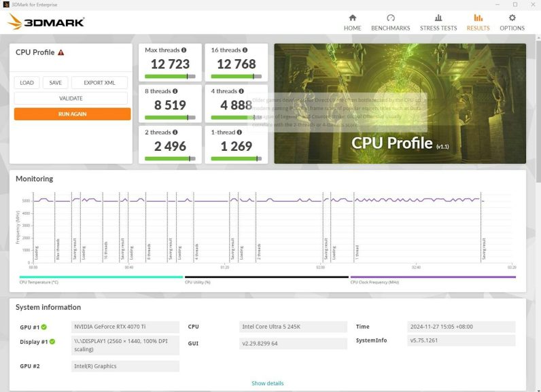Screen dimensions: 541x392
Task: Click the GPU #1 green check icon
Action: (x=43, y=327)
